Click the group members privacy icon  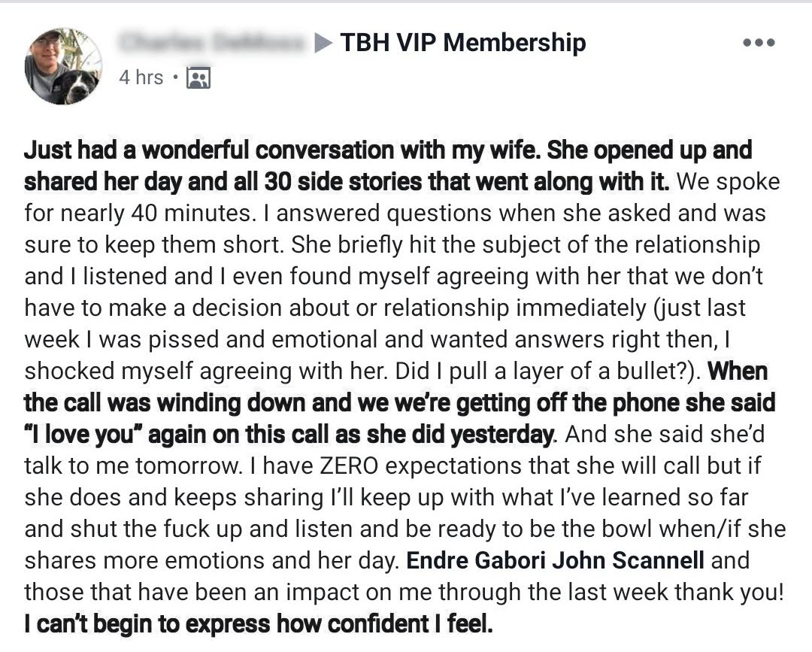point(198,77)
